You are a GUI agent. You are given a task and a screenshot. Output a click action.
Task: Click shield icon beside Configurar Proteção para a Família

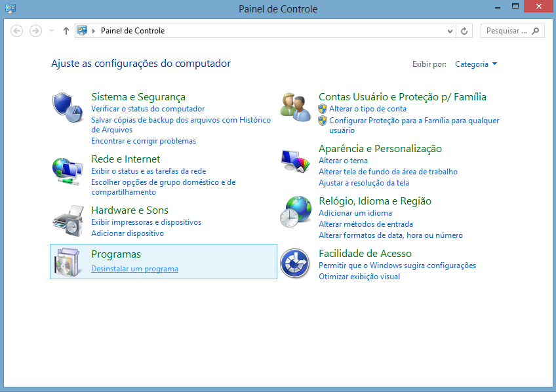tap(323, 121)
